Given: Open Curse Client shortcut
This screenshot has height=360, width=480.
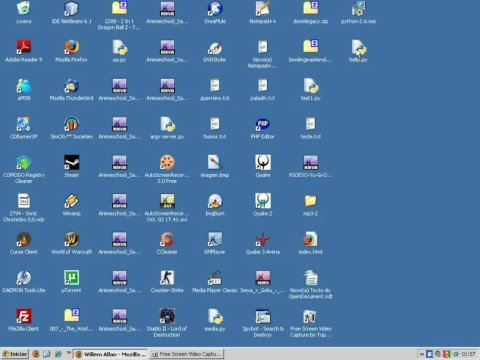Looking at the screenshot, I should pyautogui.click(x=24, y=243).
